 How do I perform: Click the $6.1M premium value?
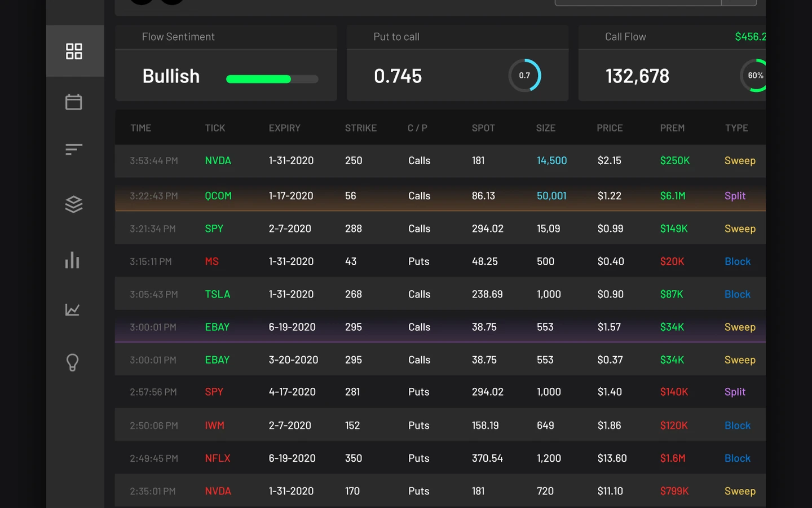673,196
